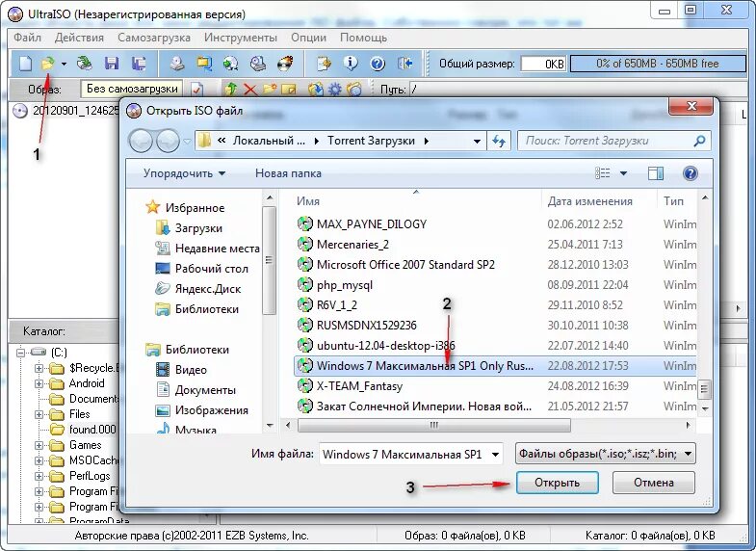756x551 pixels.
Task: Click the Rename icon in UltraISO toolbar
Action: 288,90
